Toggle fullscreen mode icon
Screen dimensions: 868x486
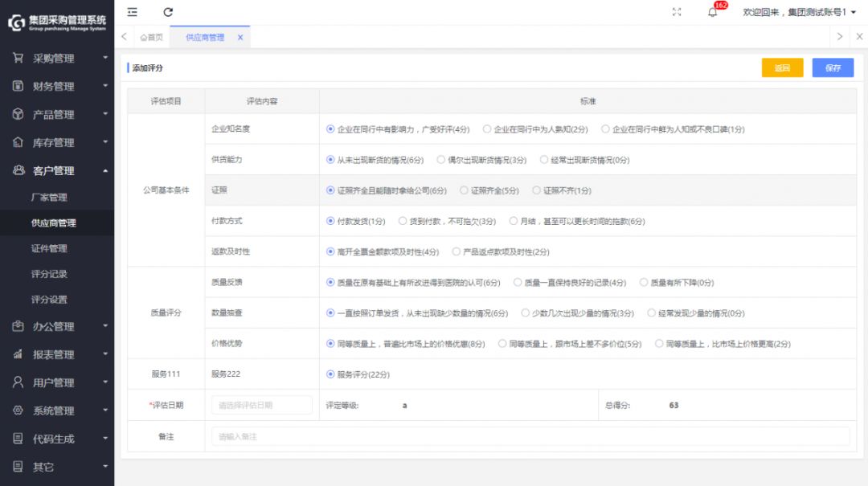tap(677, 11)
